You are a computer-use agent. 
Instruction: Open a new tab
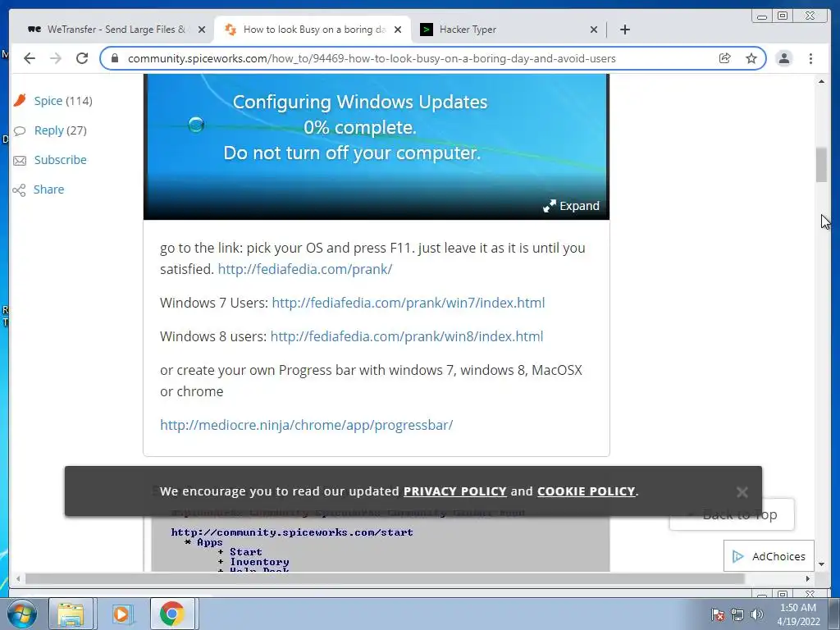[624, 30]
